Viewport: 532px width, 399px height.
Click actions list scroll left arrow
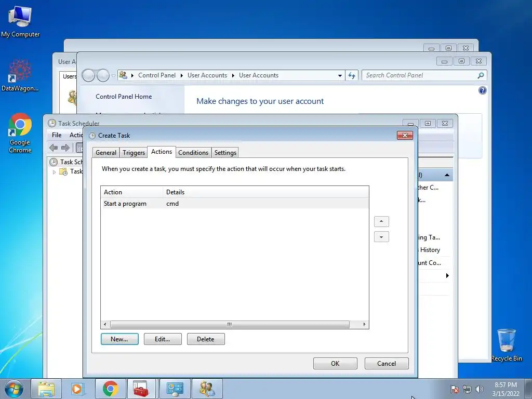click(x=105, y=324)
